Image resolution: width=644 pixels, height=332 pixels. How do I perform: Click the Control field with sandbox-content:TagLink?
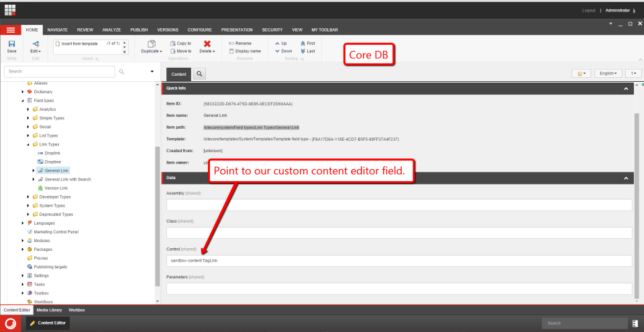coord(399,260)
